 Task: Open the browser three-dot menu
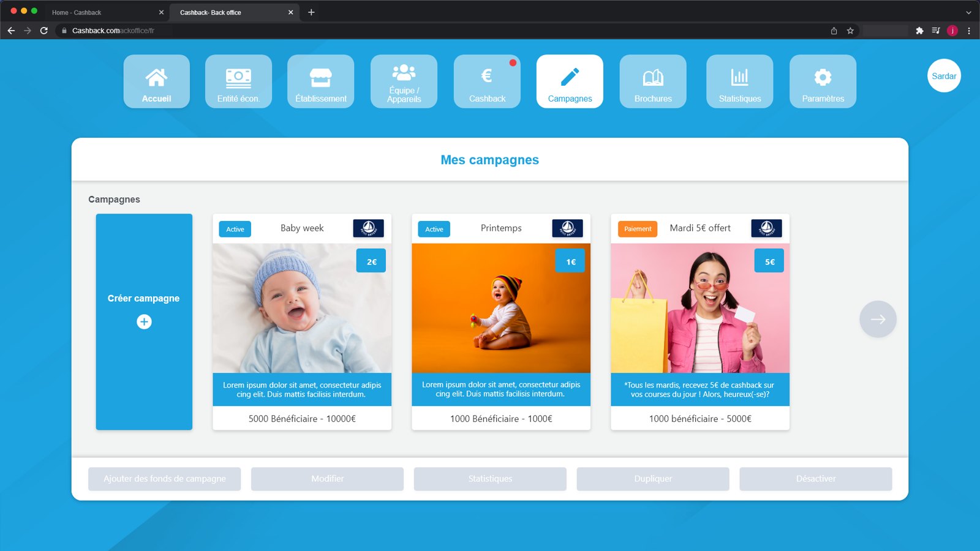click(x=969, y=31)
